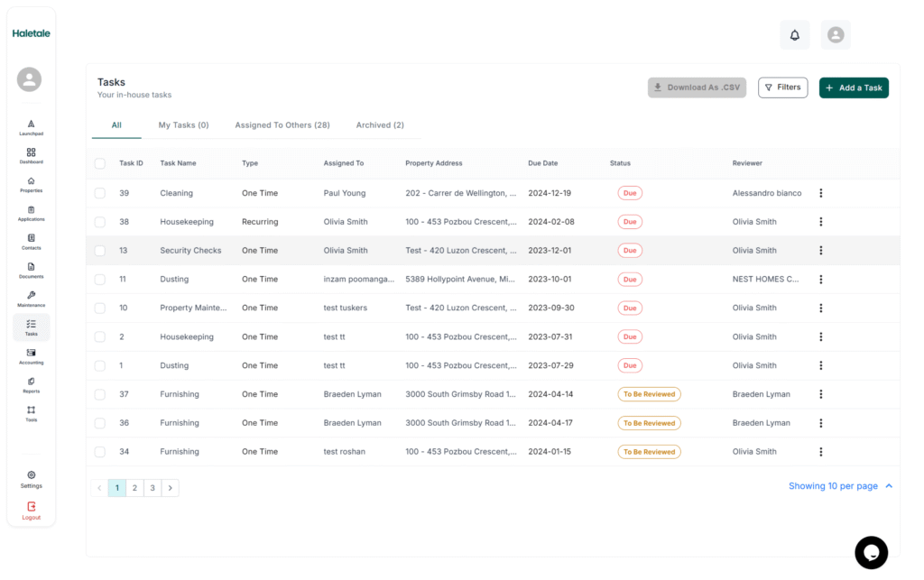This screenshot has height=580, width=924.
Task: Switch to the Archived tab
Action: click(379, 124)
